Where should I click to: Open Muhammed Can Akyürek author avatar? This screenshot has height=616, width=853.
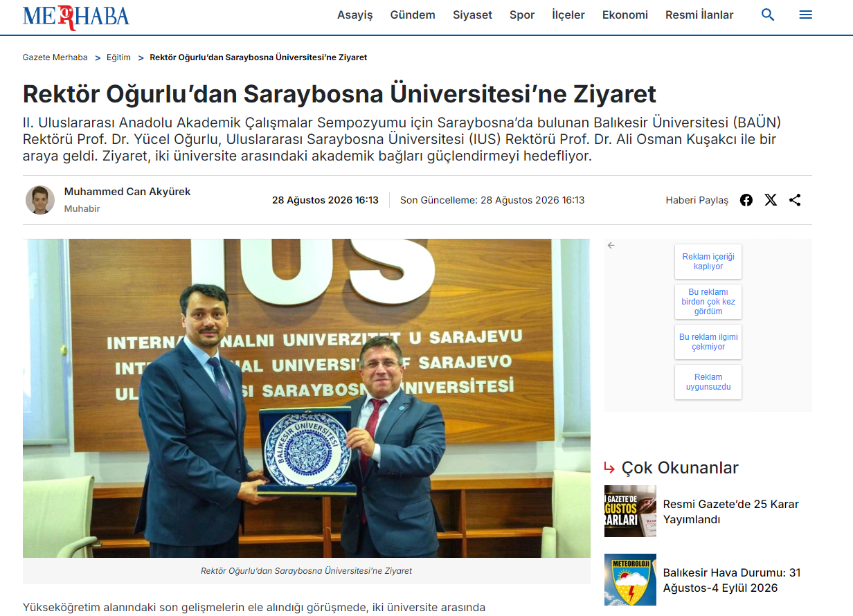pos(40,200)
